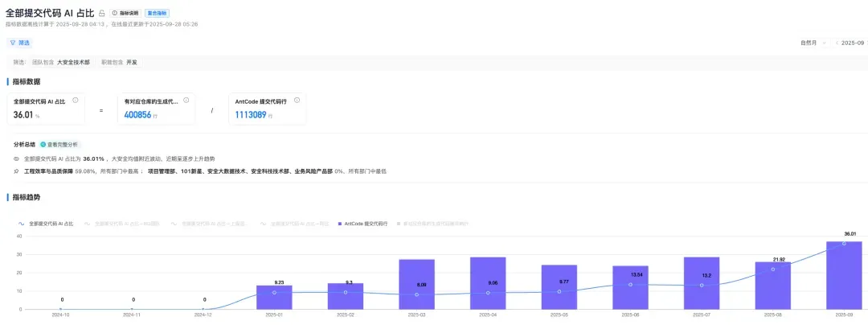
Task: Click the 2025-06 purple bar
Action: click(x=631, y=287)
